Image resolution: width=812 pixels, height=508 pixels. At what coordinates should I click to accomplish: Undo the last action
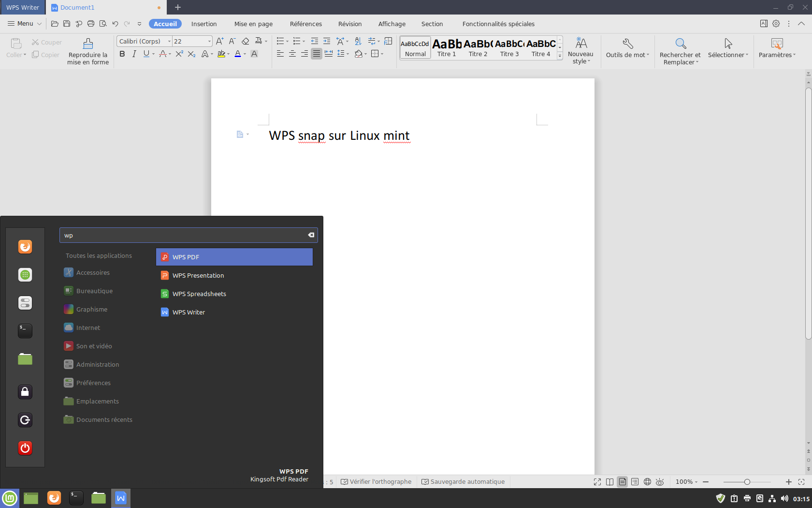(115, 24)
